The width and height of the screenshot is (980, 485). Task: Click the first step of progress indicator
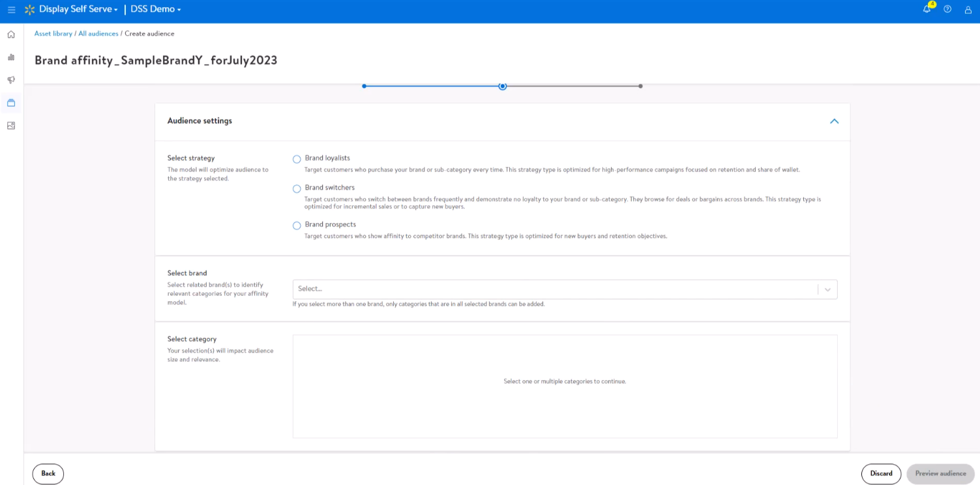[364, 86]
